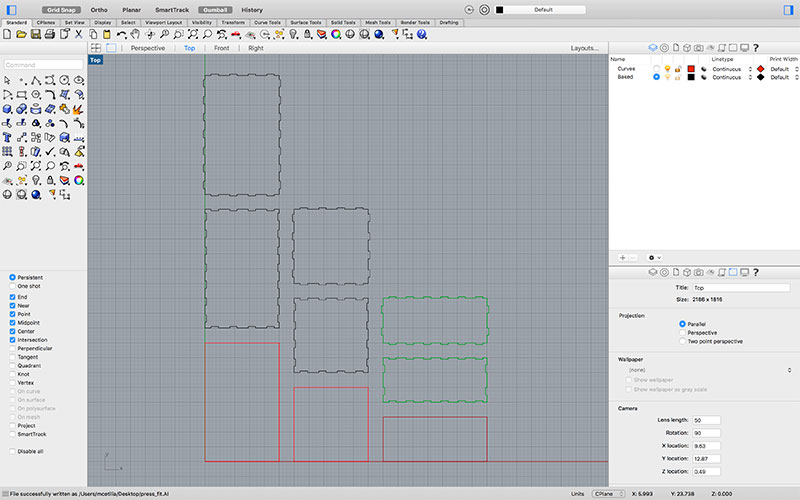Uncheck the Midpoint object snap
Image resolution: width=800 pixels, height=500 pixels.
pyautogui.click(x=12, y=322)
